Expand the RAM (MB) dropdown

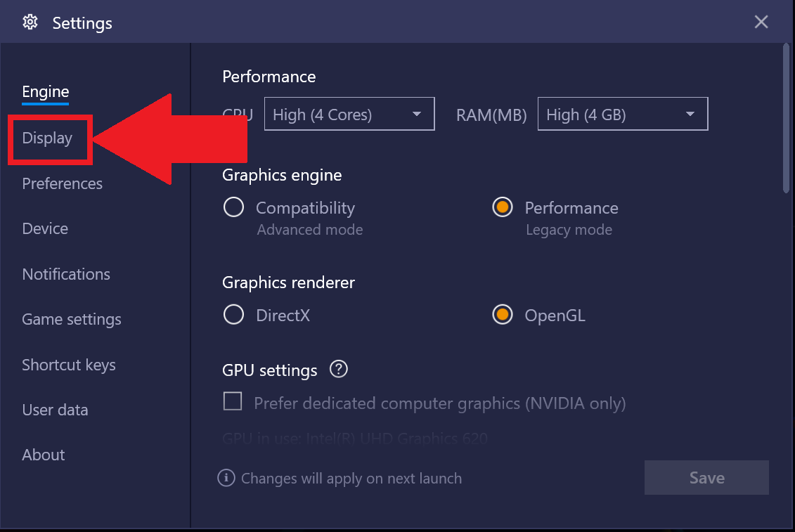pyautogui.click(x=623, y=114)
